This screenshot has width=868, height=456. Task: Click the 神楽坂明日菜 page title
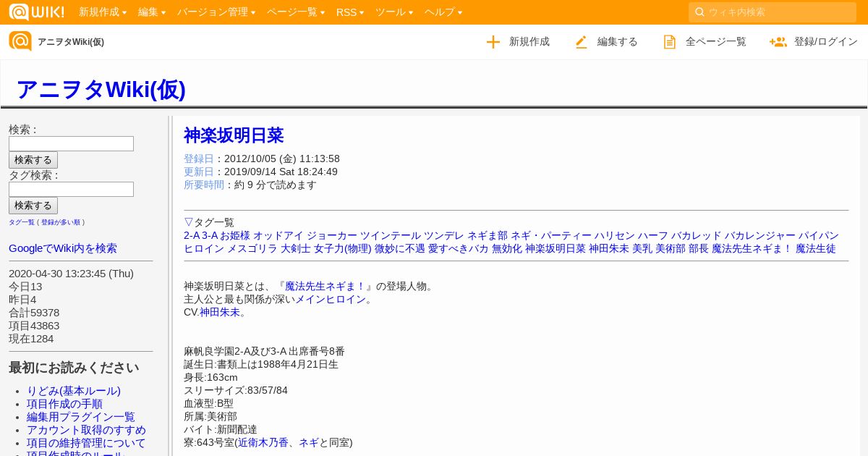click(234, 135)
